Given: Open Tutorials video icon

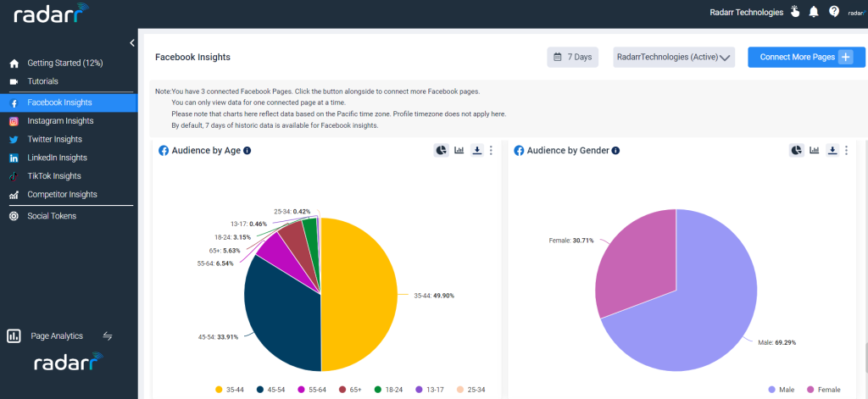Looking at the screenshot, I should [x=14, y=81].
